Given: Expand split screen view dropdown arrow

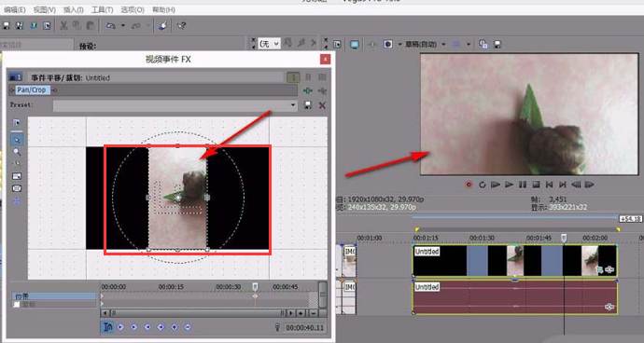Looking at the screenshot, I should (x=399, y=44).
